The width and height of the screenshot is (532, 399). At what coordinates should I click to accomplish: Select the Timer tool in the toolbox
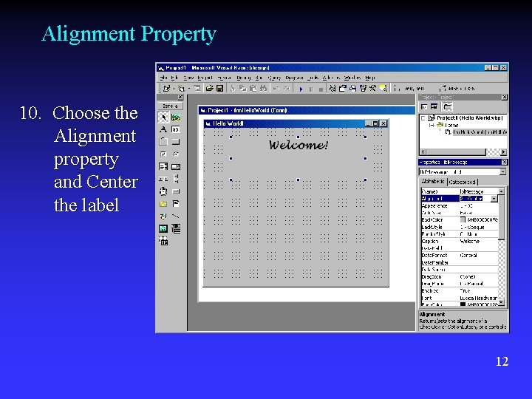tap(163, 191)
